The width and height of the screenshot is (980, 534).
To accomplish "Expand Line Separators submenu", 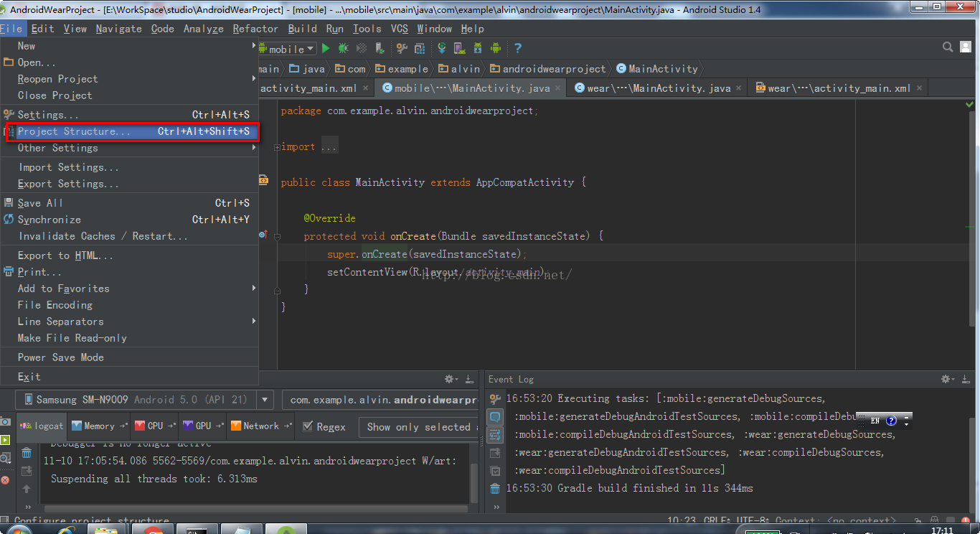I will [x=129, y=322].
